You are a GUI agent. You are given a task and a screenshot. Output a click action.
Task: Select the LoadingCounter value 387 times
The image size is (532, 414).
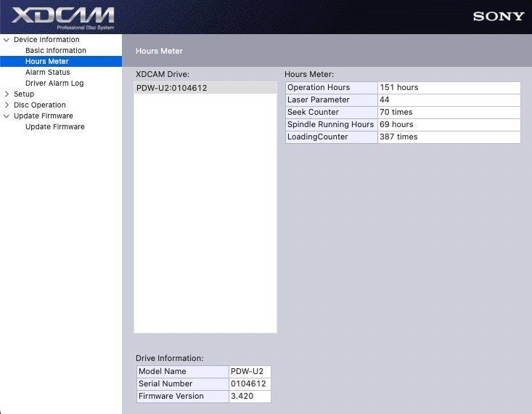coord(398,137)
